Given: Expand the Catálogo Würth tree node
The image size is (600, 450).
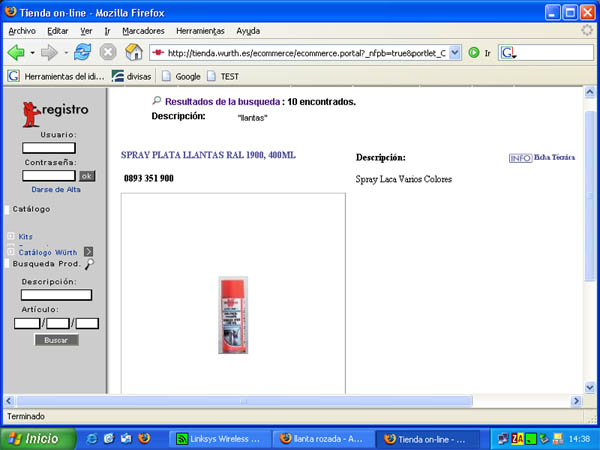Looking at the screenshot, I should click(11, 251).
